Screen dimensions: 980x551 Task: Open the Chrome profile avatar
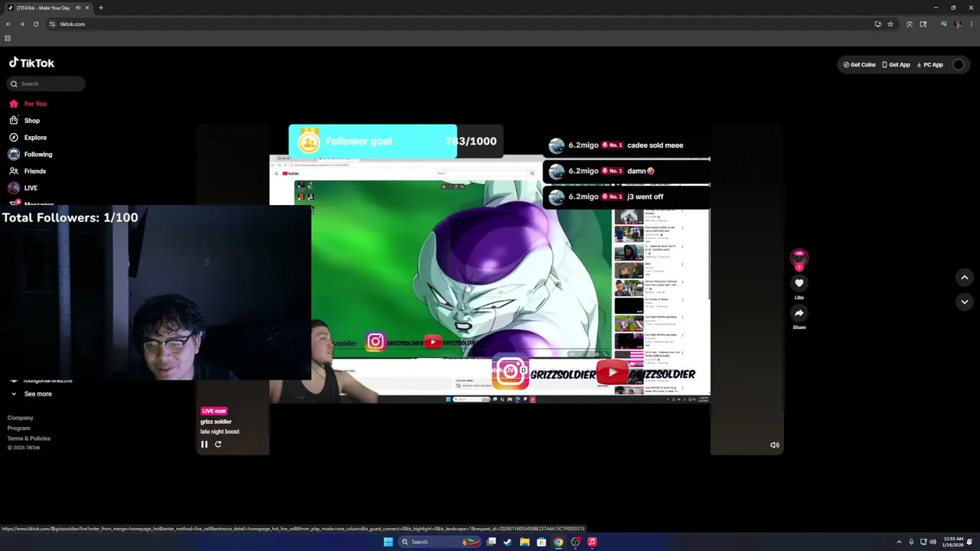tap(958, 24)
